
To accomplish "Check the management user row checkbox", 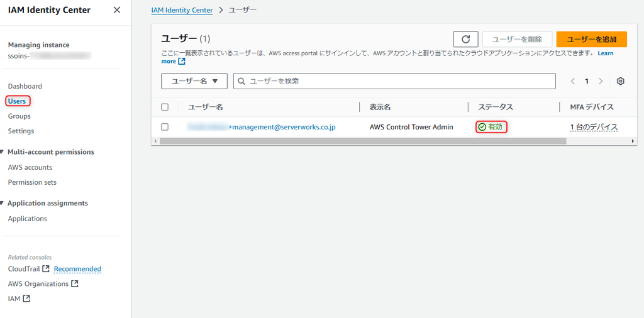I will 165,127.
